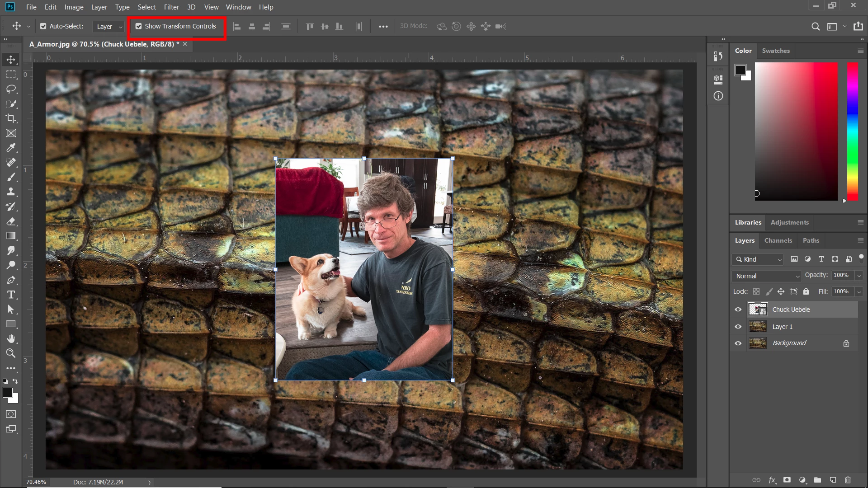Delete layer using trash icon
This screenshot has height=488, width=868.
[848, 480]
